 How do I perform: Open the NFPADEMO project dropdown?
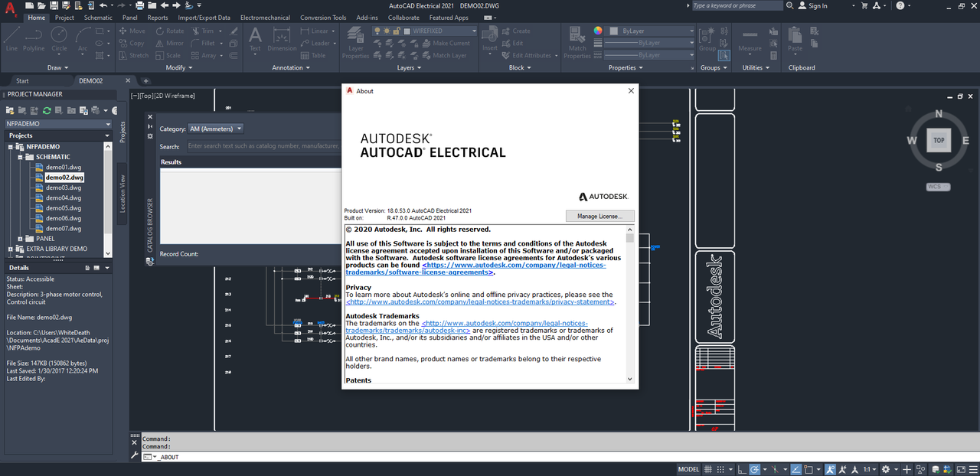click(x=58, y=123)
